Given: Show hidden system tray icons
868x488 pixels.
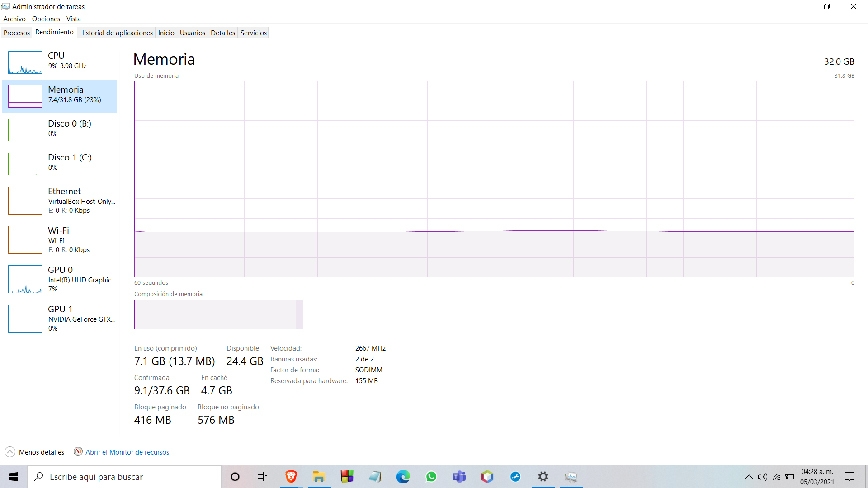Looking at the screenshot, I should (750, 477).
